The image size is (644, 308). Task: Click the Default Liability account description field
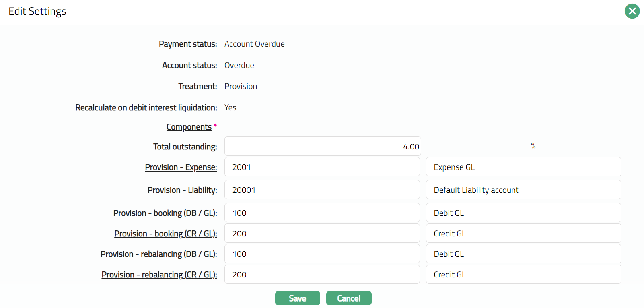pyautogui.click(x=524, y=190)
